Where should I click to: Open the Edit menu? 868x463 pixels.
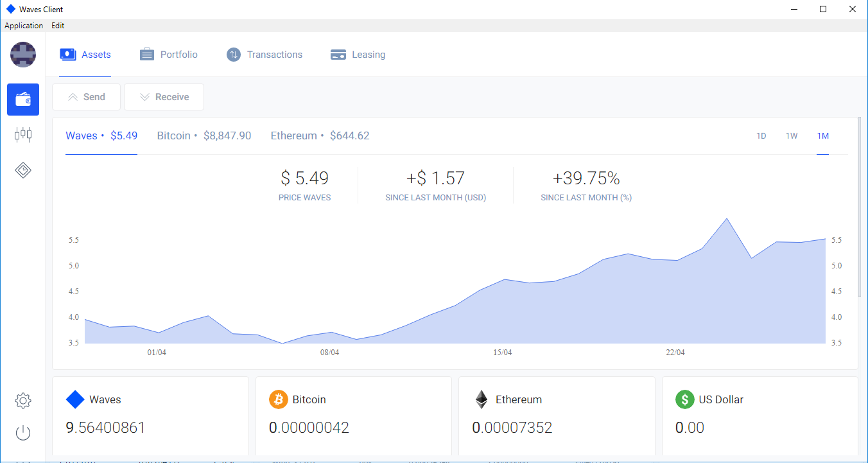(x=58, y=26)
